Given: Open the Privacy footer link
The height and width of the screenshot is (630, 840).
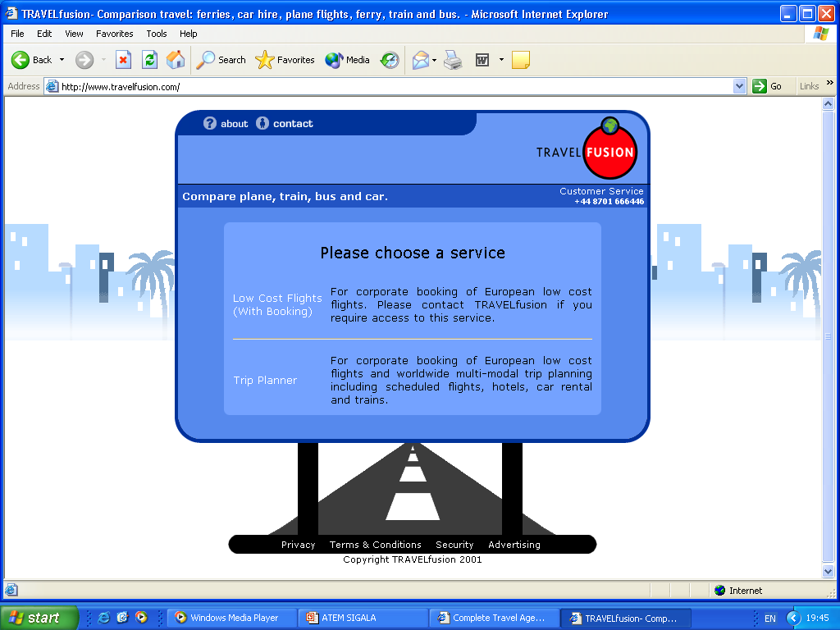Looking at the screenshot, I should pos(299,545).
